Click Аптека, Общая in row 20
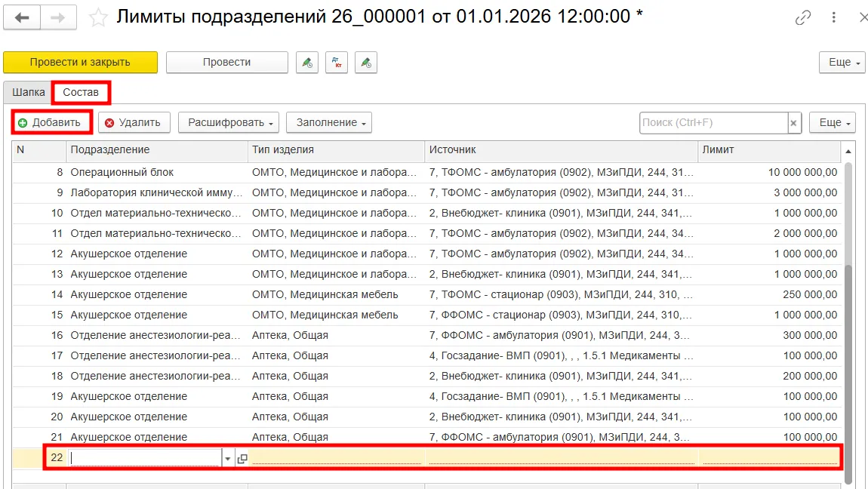The image size is (868, 489). [x=336, y=417]
